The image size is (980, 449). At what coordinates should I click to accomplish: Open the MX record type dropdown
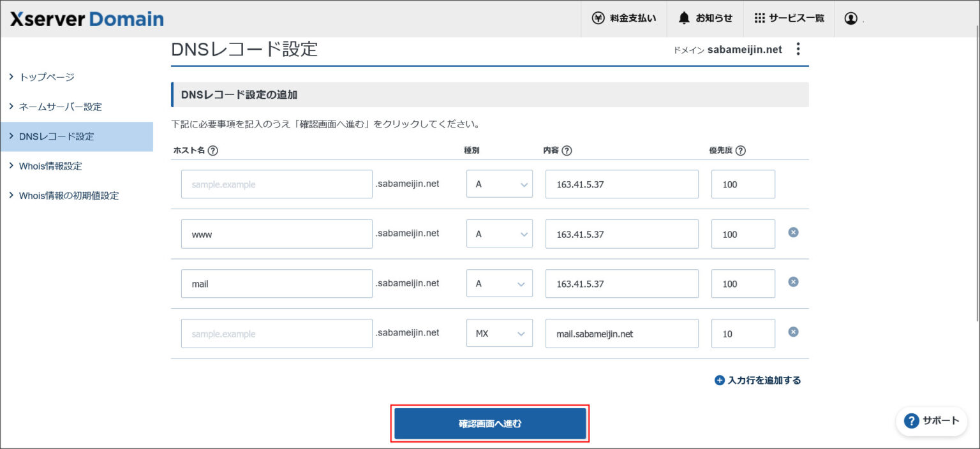coord(499,333)
